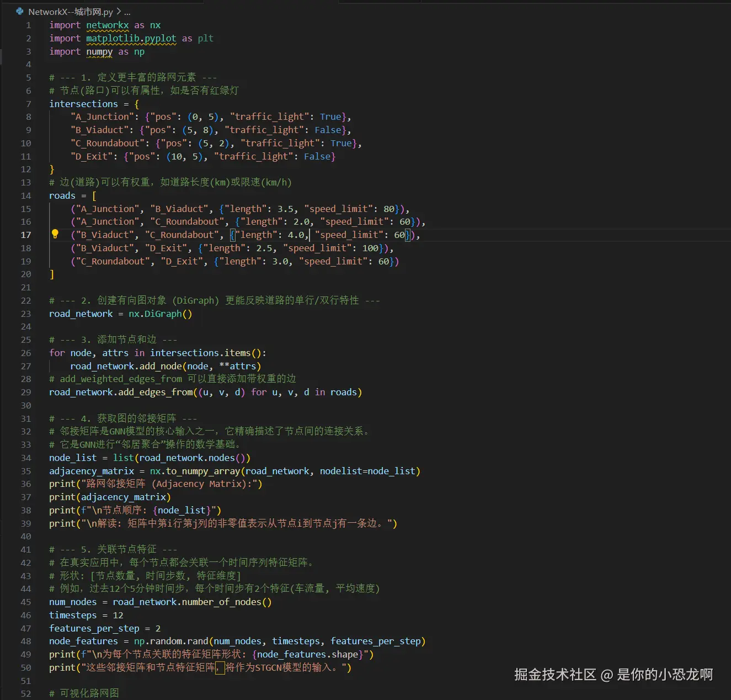This screenshot has width=731, height=700.
Task: Open the breadcrumb ellipsis symbol segment
Action: [x=127, y=12]
